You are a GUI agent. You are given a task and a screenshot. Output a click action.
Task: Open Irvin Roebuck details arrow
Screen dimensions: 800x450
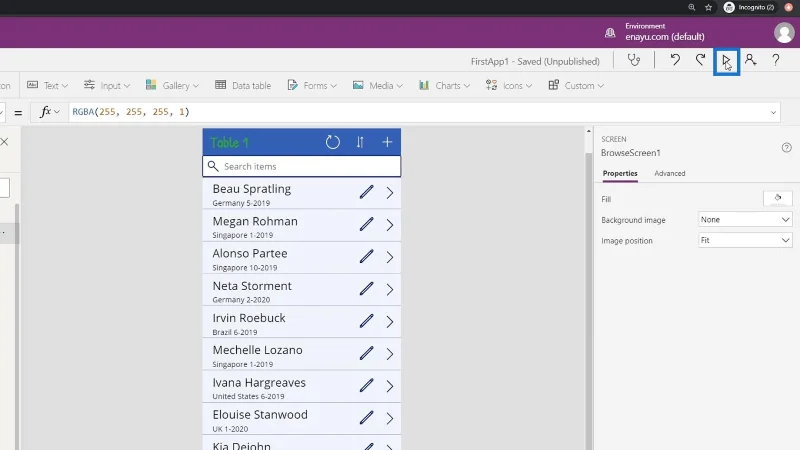click(390, 322)
